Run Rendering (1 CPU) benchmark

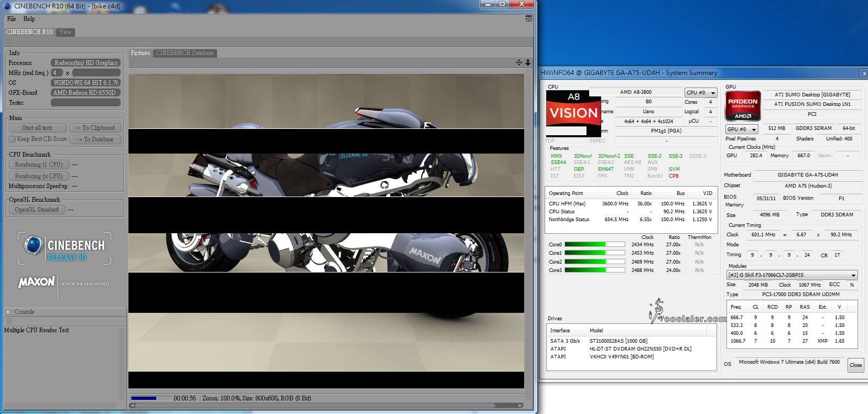(x=39, y=165)
